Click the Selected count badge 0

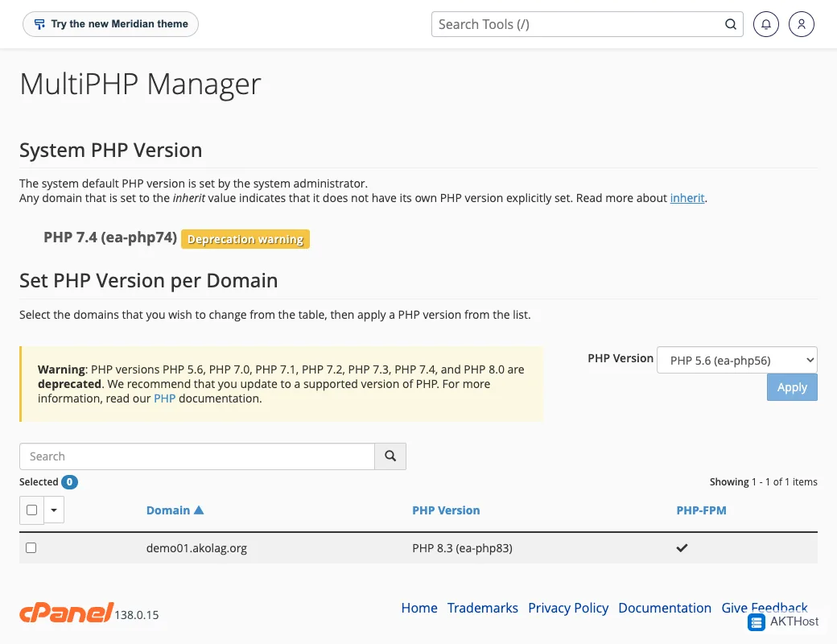click(69, 481)
